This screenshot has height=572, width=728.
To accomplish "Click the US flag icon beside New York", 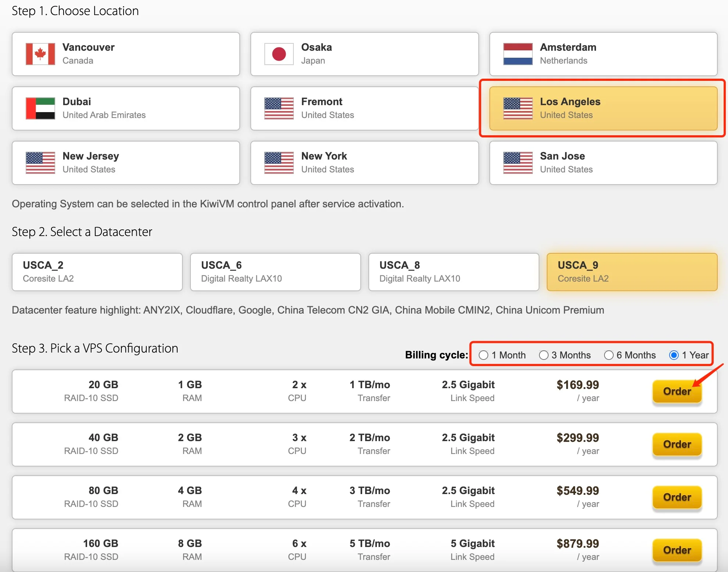I will [x=279, y=163].
